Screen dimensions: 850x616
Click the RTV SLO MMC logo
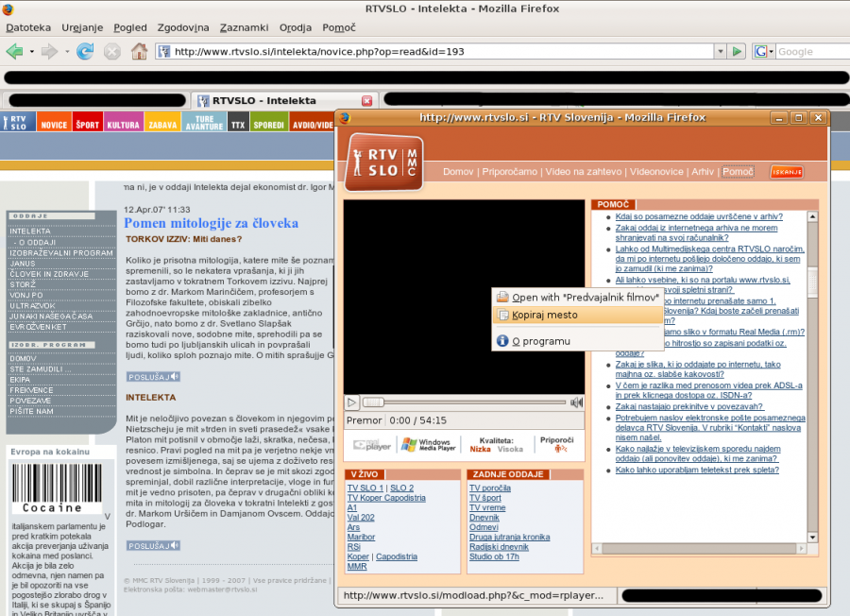pos(383,163)
